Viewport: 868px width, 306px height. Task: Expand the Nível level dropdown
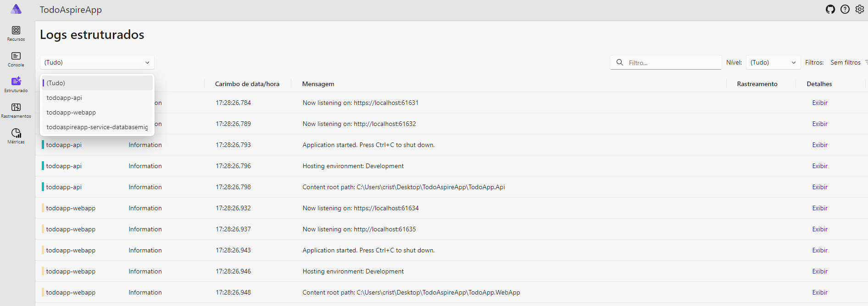(773, 62)
